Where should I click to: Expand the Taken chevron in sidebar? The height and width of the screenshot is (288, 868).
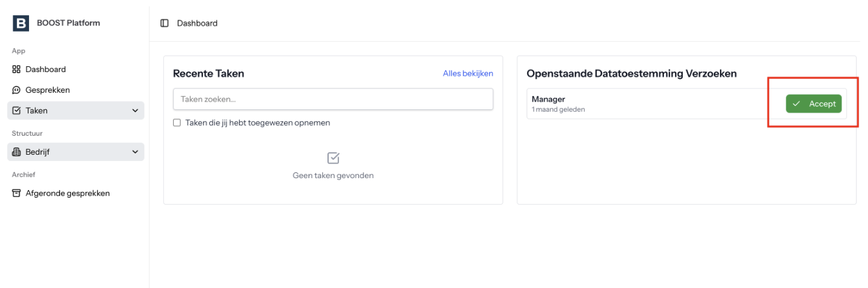[x=135, y=111]
